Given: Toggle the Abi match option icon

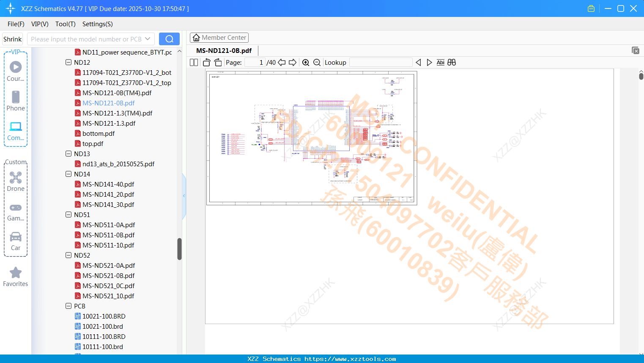Looking at the screenshot, I should (440, 62).
